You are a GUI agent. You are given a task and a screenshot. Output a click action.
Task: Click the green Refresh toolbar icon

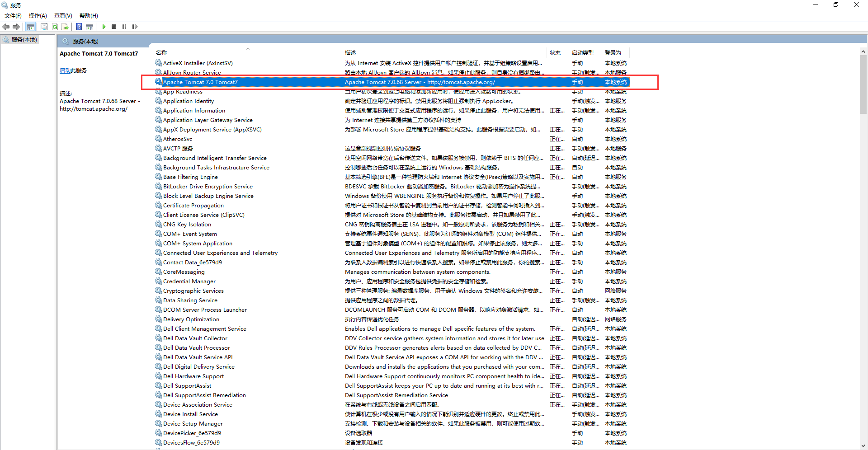[x=55, y=27]
